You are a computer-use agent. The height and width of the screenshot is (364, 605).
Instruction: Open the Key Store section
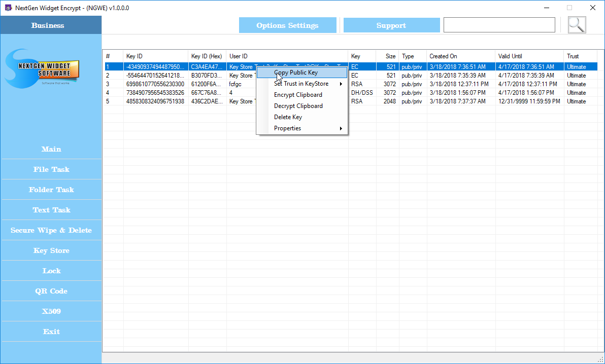point(51,250)
